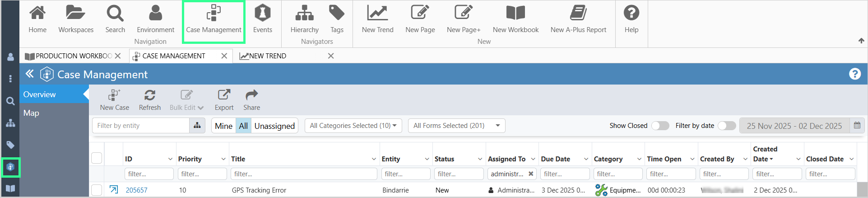
Task: Click the Filter by entity field
Action: (x=141, y=126)
